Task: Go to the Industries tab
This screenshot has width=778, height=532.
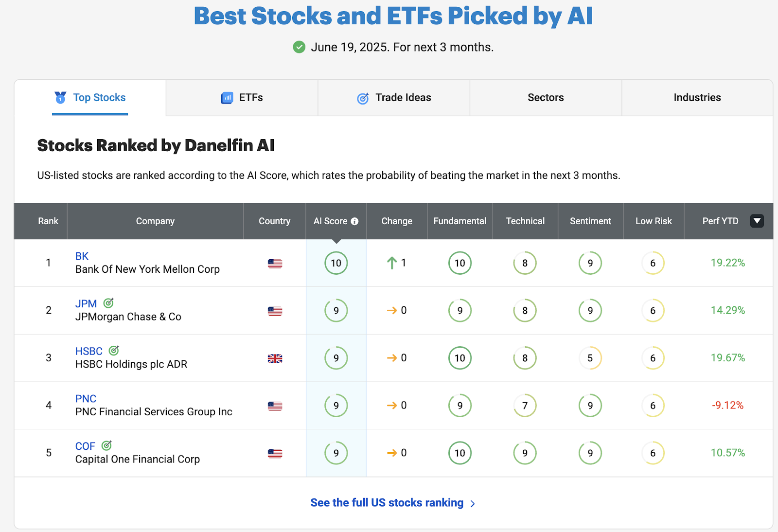Action: [x=697, y=98]
